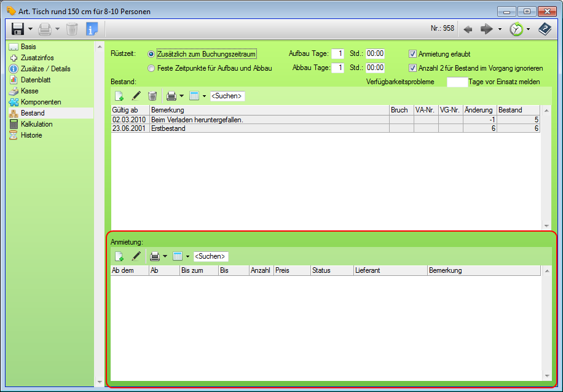The height and width of the screenshot is (392, 563).
Task: Select 'Feste Zeitpunkte für Aufbau und Abbau'
Action: click(151, 68)
